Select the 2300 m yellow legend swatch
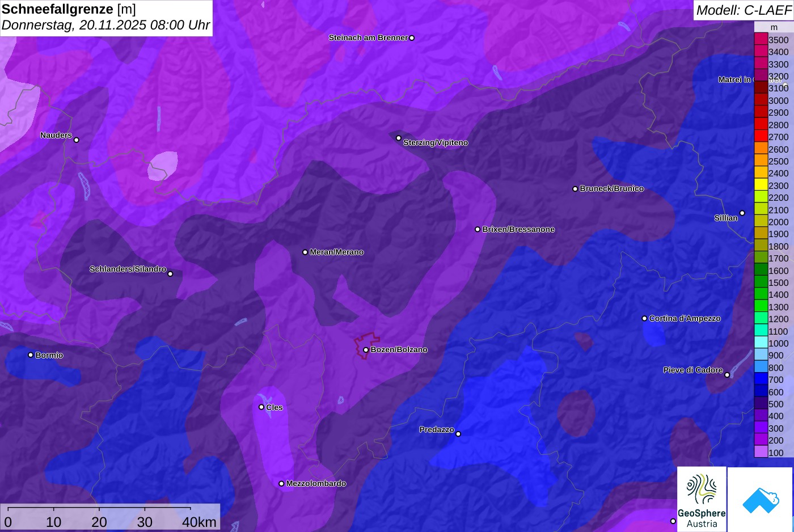Screen dimensions: 794x532 (761, 185)
